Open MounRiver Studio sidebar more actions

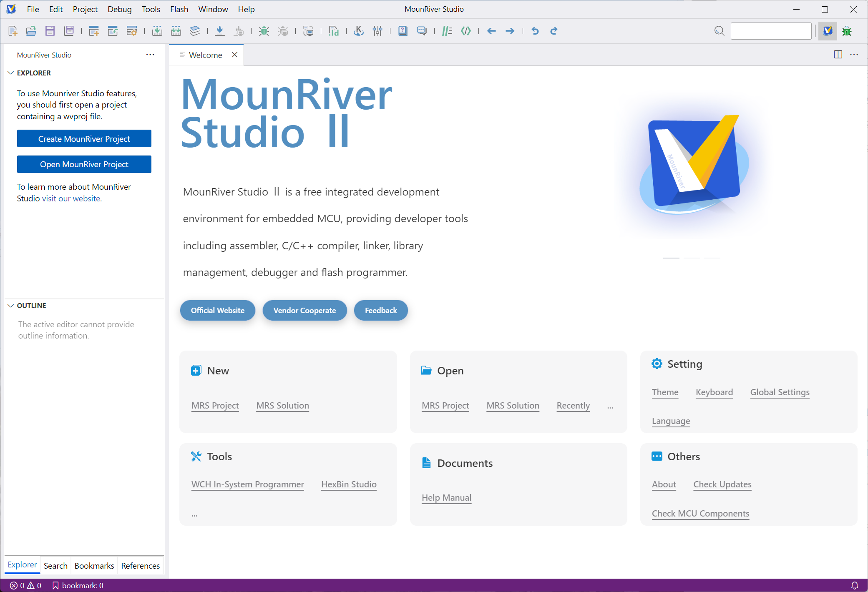[150, 55]
